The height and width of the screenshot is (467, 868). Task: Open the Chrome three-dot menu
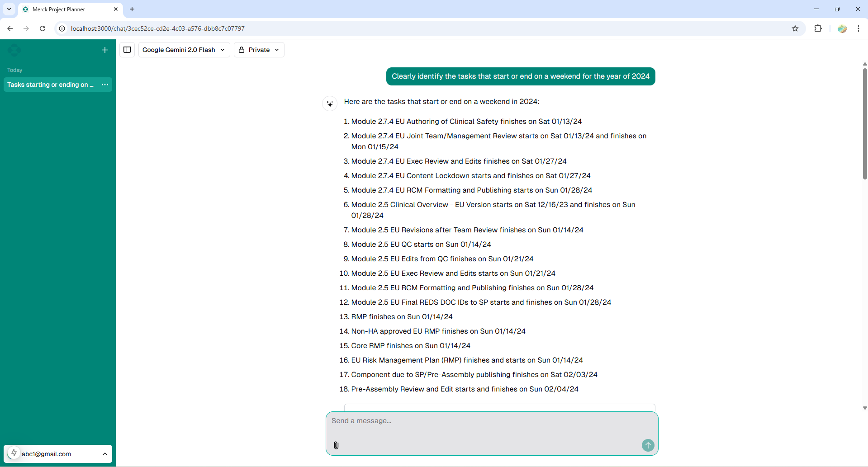click(858, 28)
